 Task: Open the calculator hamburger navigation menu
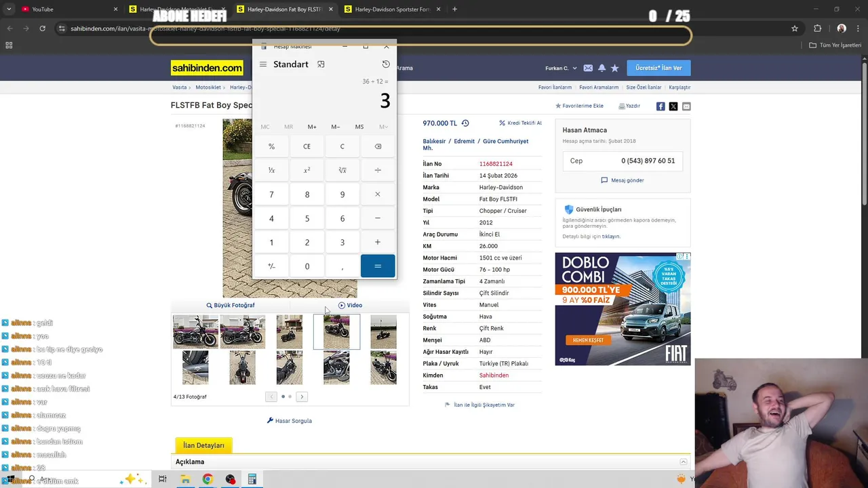[263, 64]
